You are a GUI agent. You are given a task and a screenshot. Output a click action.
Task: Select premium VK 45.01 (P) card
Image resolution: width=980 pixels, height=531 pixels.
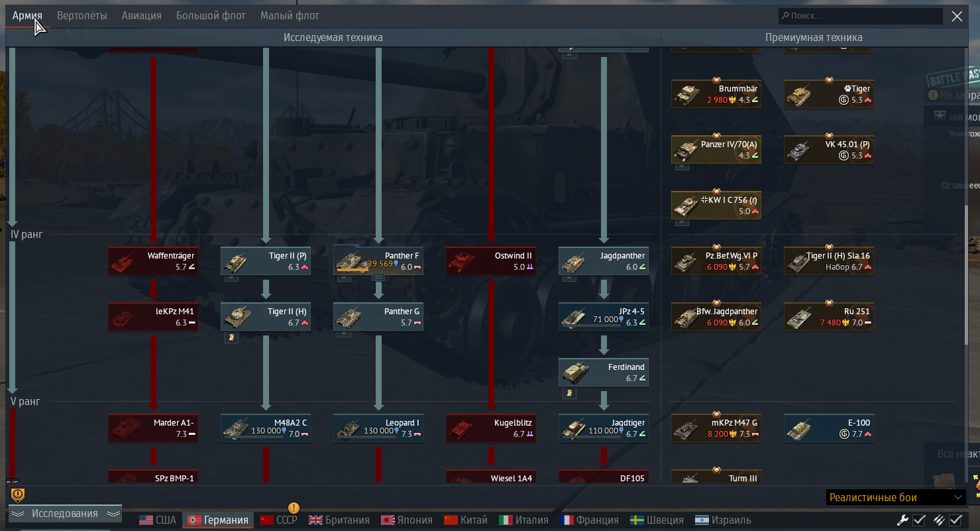(x=829, y=150)
